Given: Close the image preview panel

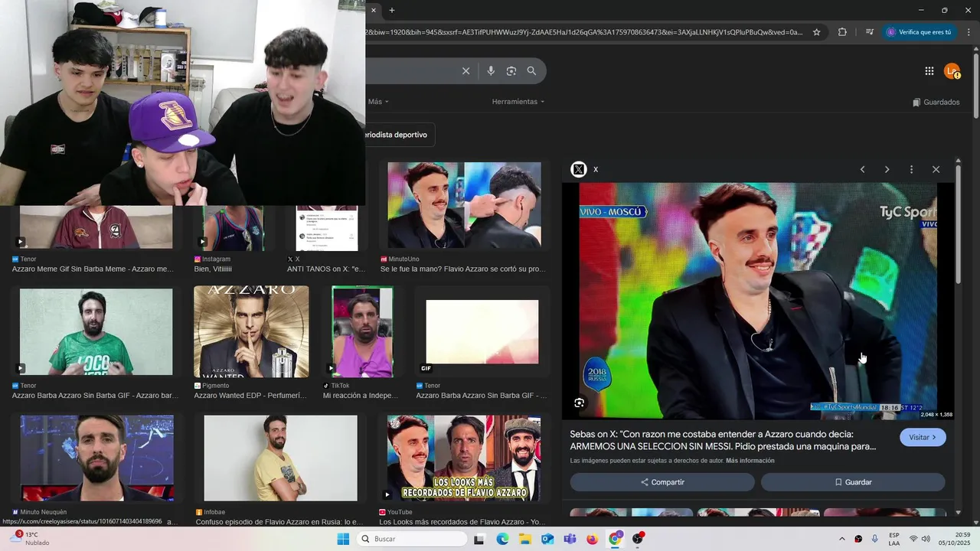Looking at the screenshot, I should [936, 169].
